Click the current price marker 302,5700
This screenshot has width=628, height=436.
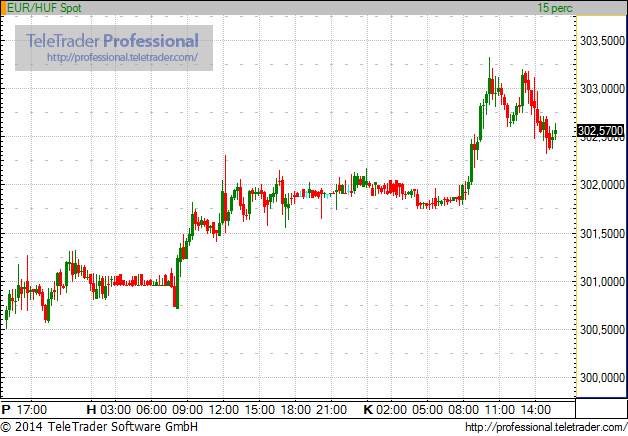600,131
